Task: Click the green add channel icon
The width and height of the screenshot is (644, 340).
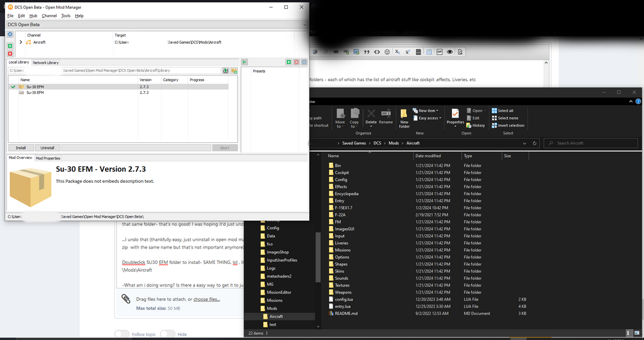Action: pos(10,46)
